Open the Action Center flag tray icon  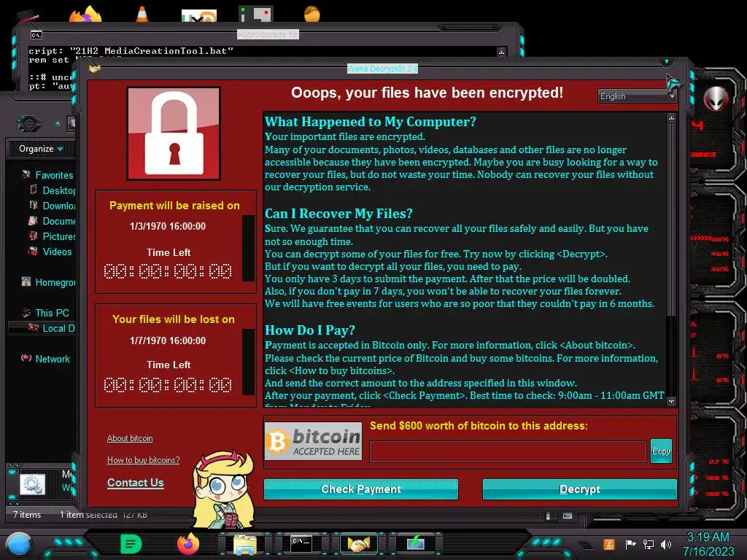pyautogui.click(x=630, y=544)
